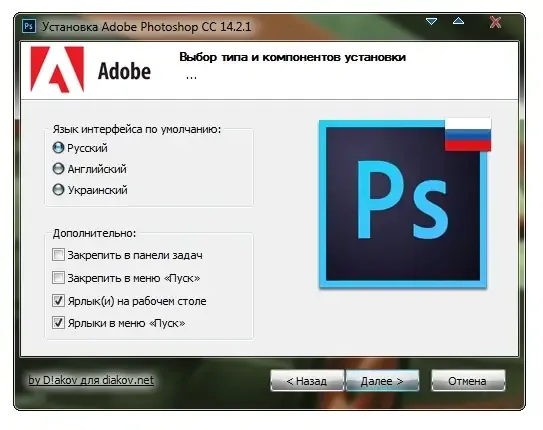Click the Выбор типа и компонентов установки heading
543x430 pixels.
pyautogui.click(x=292, y=57)
